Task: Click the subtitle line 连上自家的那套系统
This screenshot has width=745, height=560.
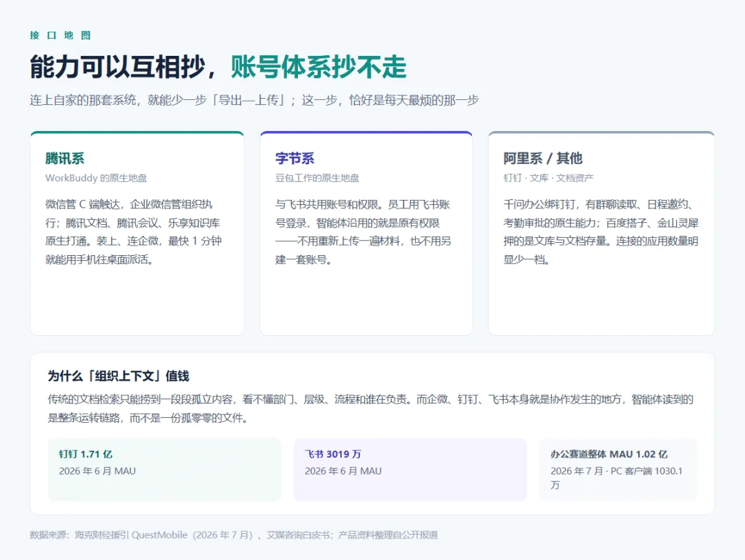Action: 254,100
